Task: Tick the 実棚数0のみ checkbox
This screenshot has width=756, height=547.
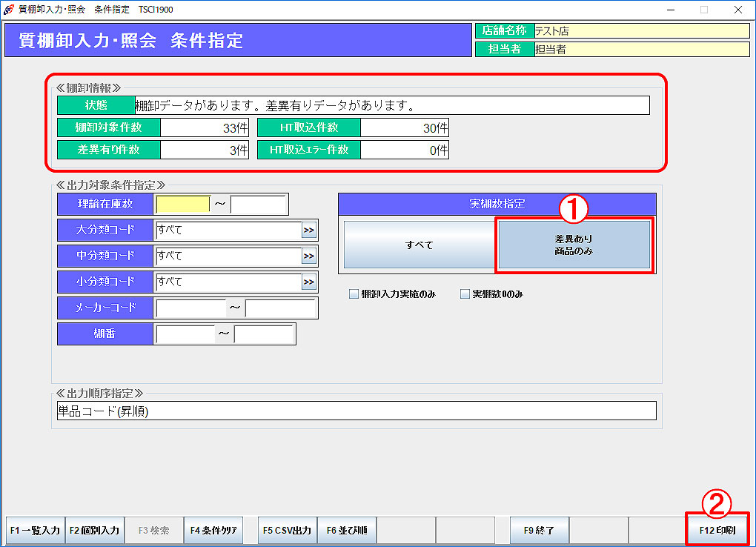Action: tap(465, 294)
